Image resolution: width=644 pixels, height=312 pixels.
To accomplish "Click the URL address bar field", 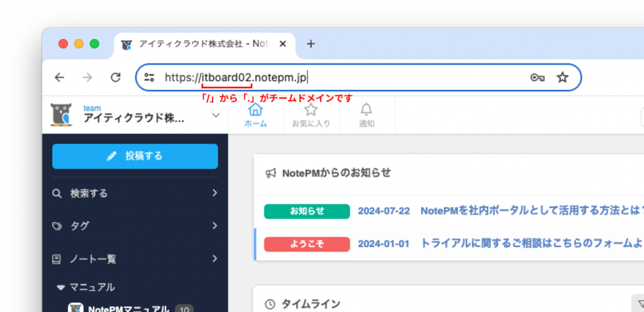I will pos(377,77).
